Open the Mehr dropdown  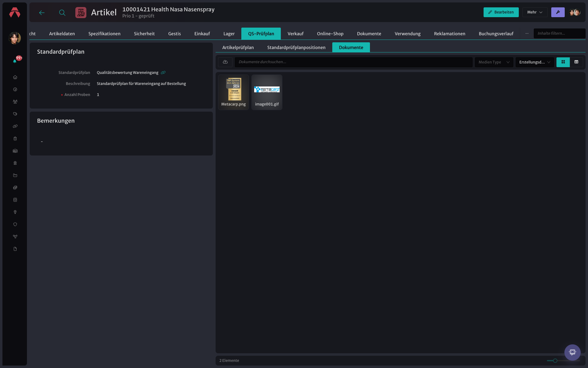[x=535, y=12]
